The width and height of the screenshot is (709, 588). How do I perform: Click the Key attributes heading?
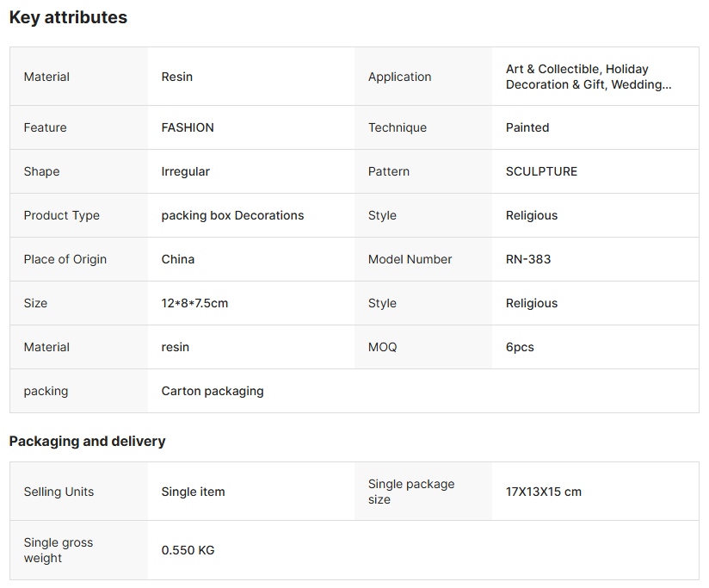point(68,17)
